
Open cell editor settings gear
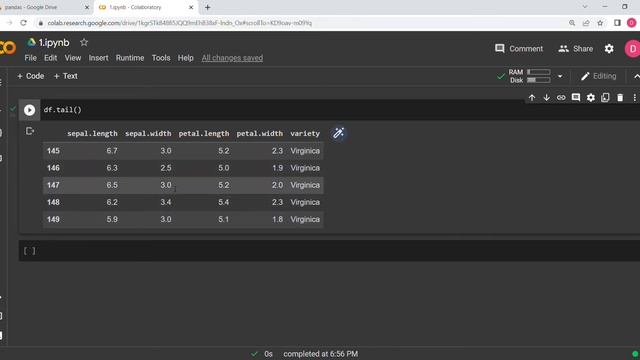coord(591,98)
